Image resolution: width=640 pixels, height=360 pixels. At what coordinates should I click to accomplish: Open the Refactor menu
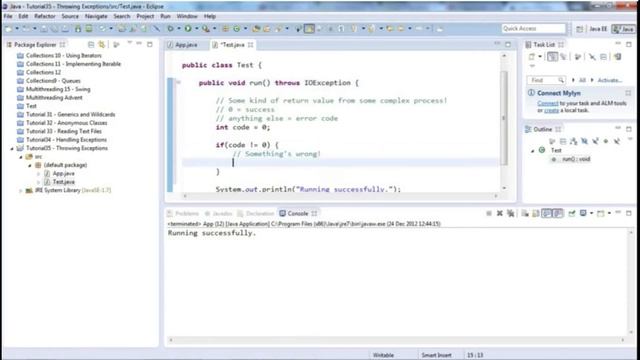[x=44, y=16]
